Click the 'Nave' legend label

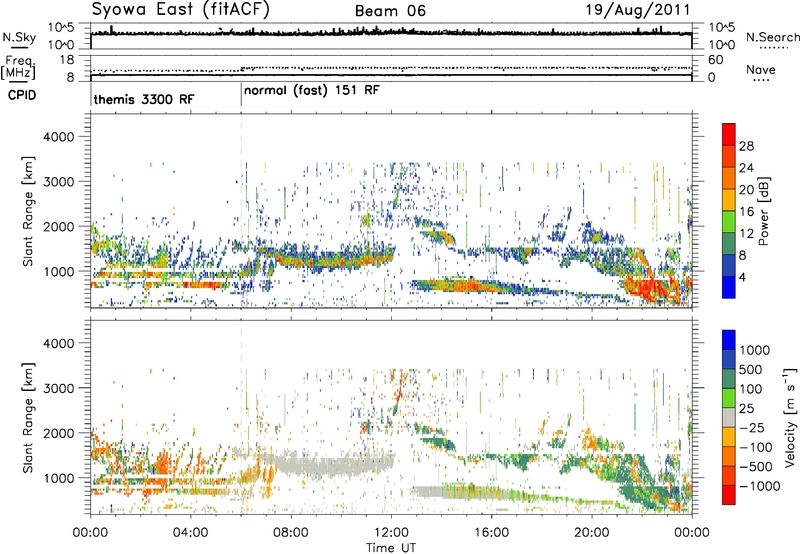click(761, 69)
